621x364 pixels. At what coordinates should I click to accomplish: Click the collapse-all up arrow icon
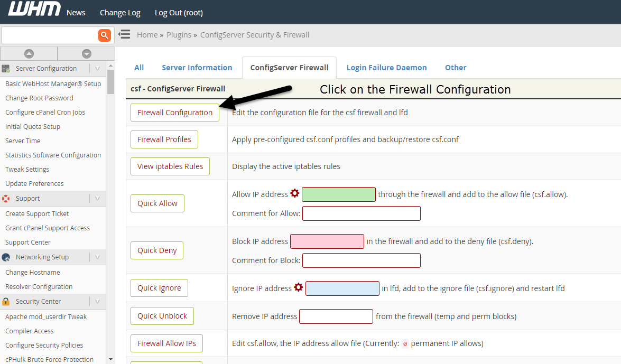click(29, 53)
